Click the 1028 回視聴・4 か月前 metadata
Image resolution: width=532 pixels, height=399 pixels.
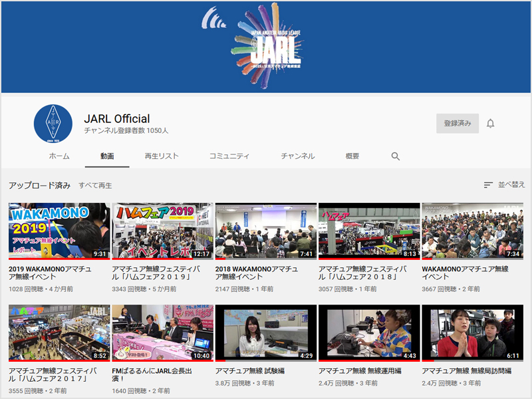coord(41,289)
